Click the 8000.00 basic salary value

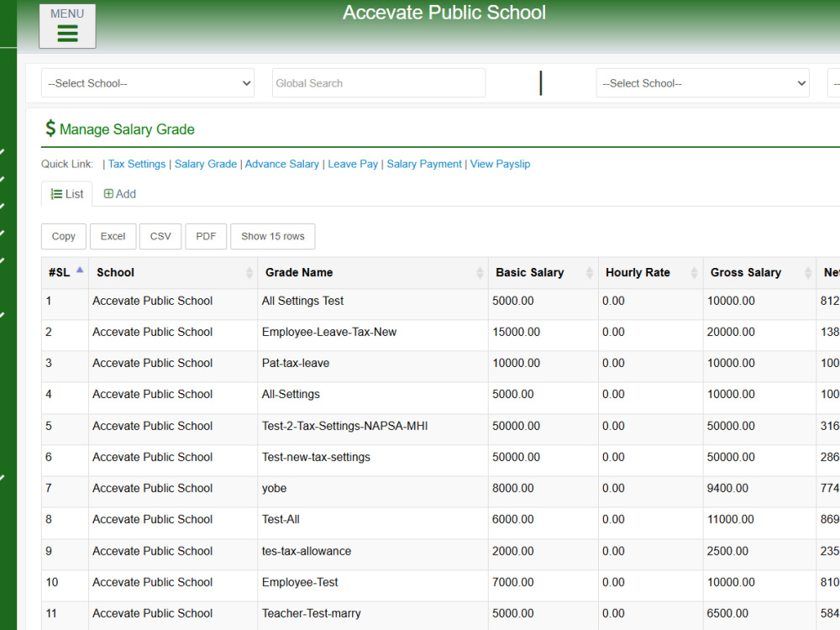(x=513, y=488)
